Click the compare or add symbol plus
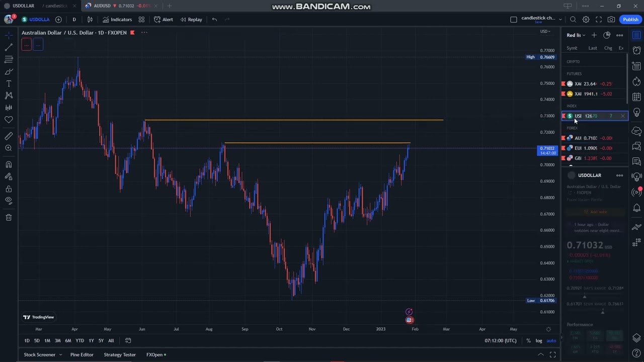 58,20
